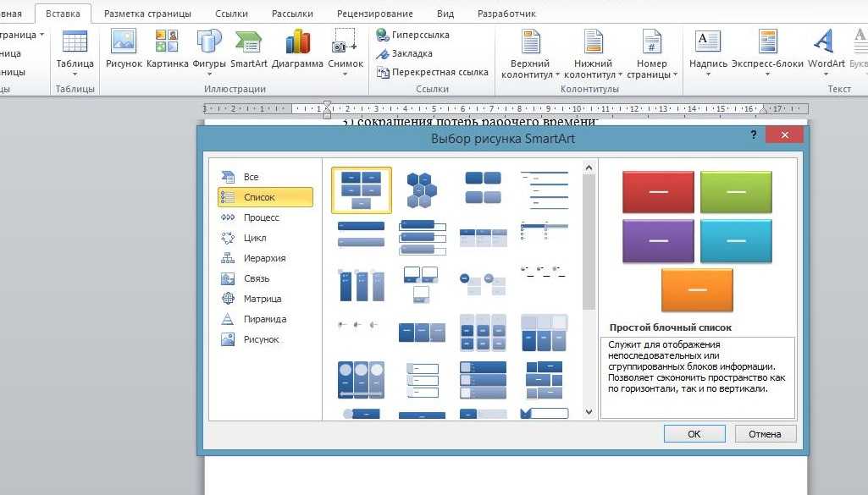Select the hexagon cluster layout thumbnail
Screen dimensions: 868x495
[x=420, y=190]
